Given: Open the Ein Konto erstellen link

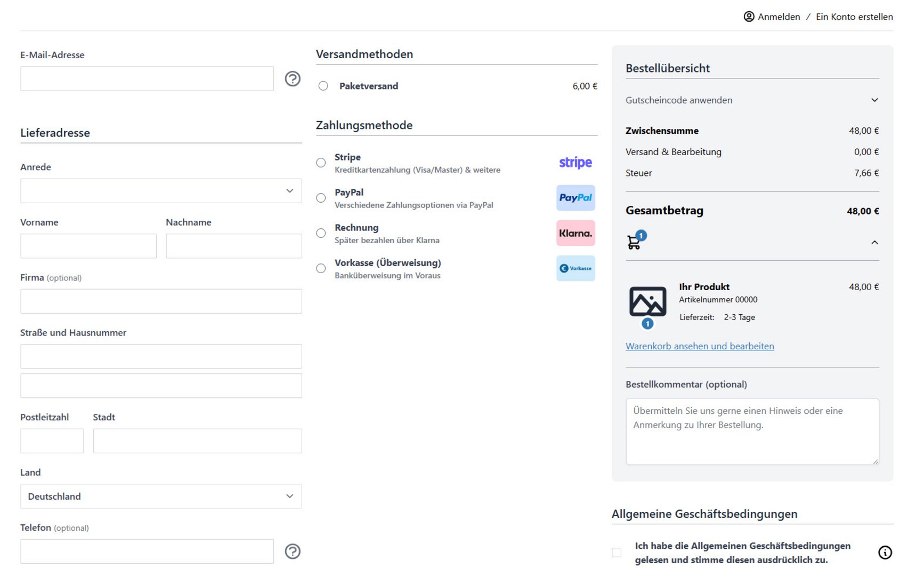Looking at the screenshot, I should click(x=854, y=17).
